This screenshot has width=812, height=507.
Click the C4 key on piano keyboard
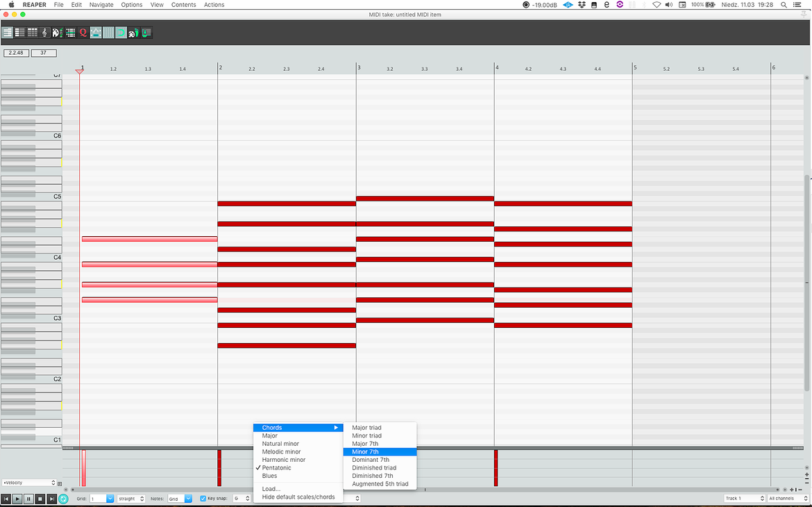(31, 258)
